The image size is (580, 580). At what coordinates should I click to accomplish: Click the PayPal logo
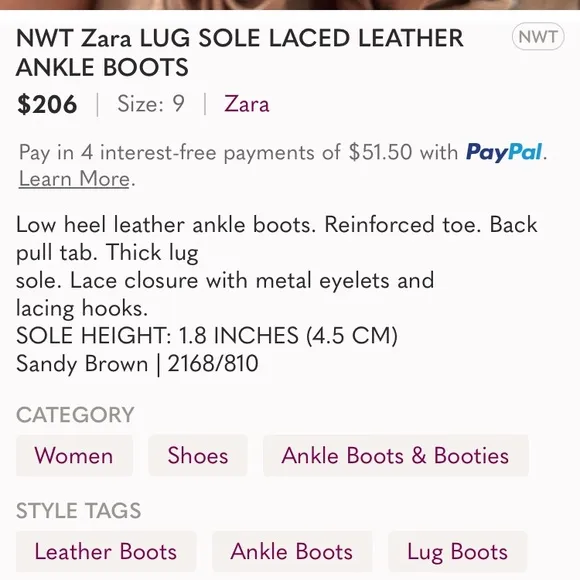point(504,152)
